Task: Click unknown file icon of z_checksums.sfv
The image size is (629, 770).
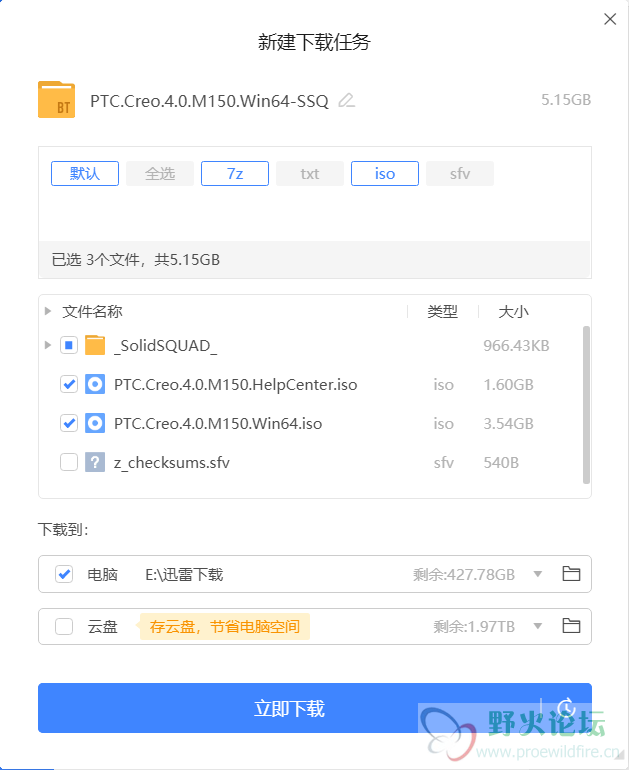Action: 95,462
